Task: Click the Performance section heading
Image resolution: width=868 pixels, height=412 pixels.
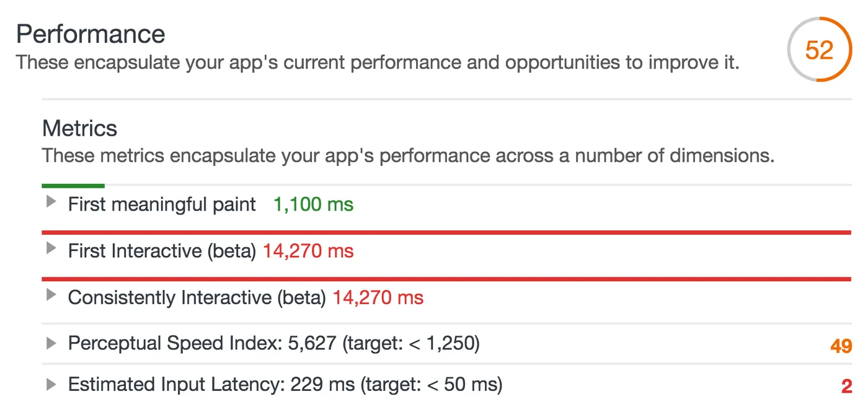Action: click(91, 33)
